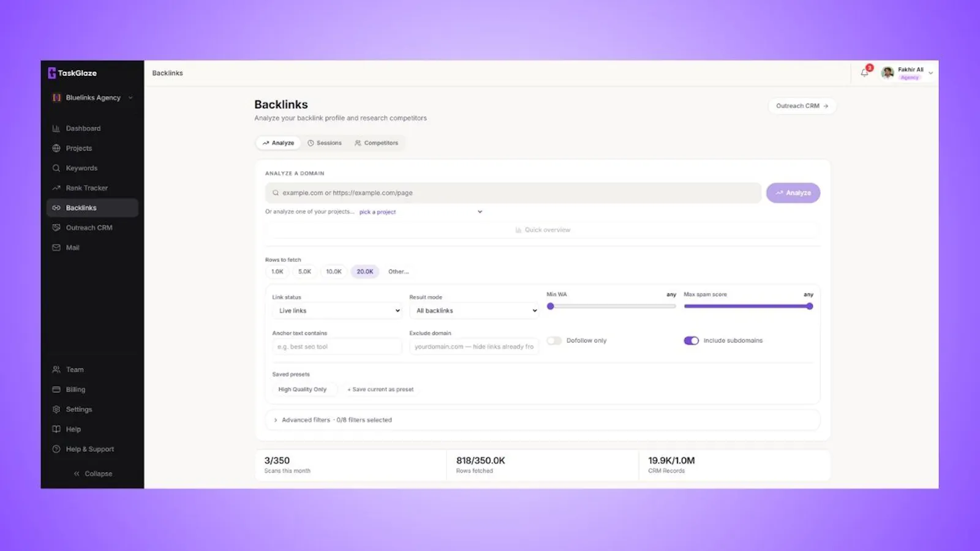Open the pick a project dropdown
This screenshot has width=980, height=551.
pos(420,212)
